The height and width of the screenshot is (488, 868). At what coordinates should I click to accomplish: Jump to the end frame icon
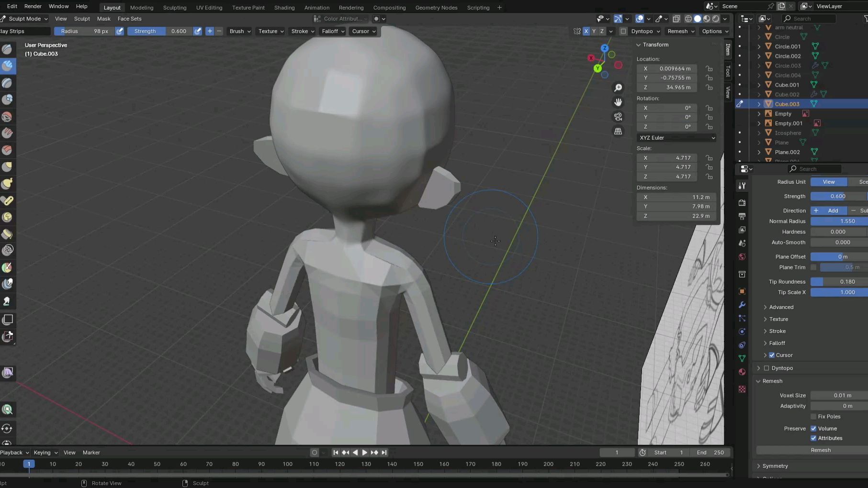[x=384, y=453]
